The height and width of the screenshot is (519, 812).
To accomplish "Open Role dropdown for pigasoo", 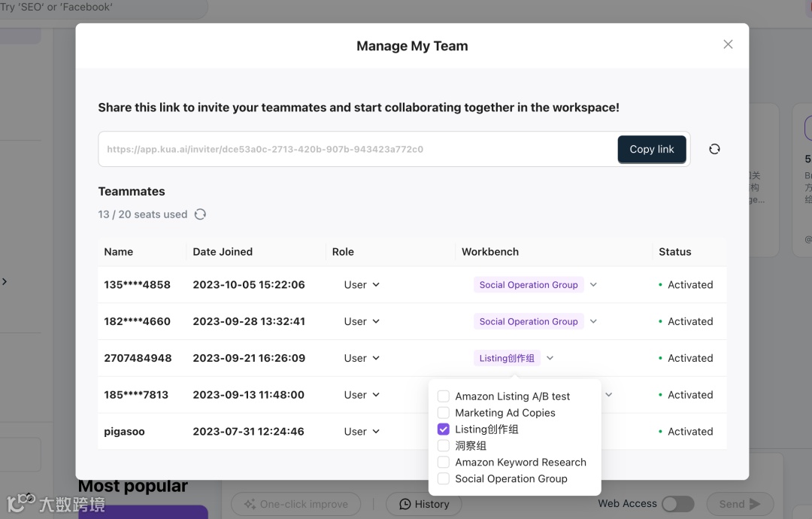I will pyautogui.click(x=362, y=432).
